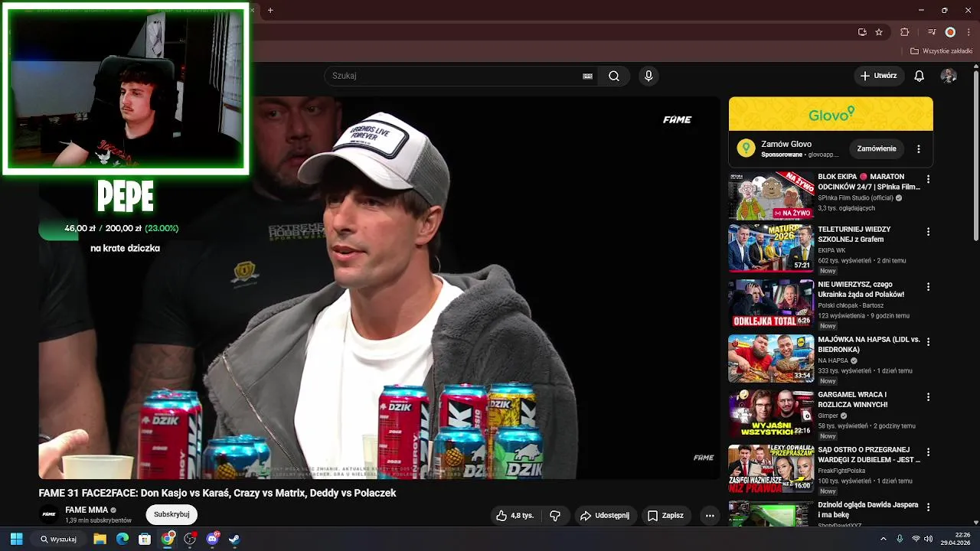Open options for the Glovo ad

pos(919,148)
